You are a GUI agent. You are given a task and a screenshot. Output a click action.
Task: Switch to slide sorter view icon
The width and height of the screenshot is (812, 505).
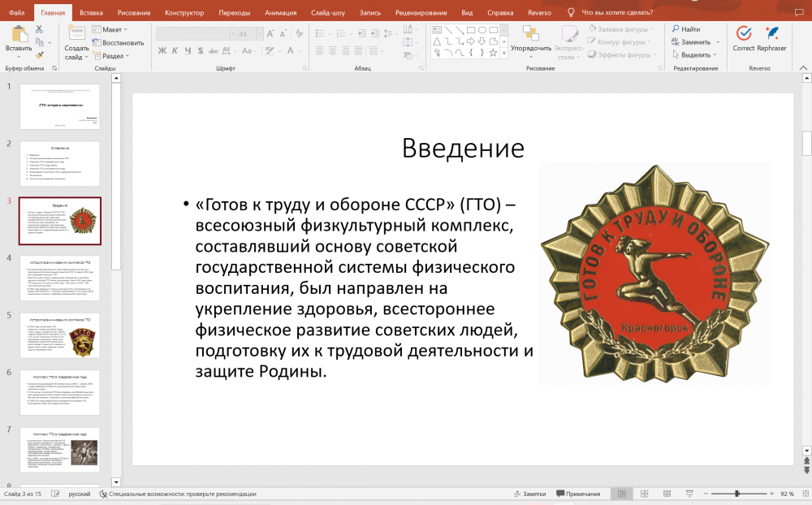tap(644, 494)
